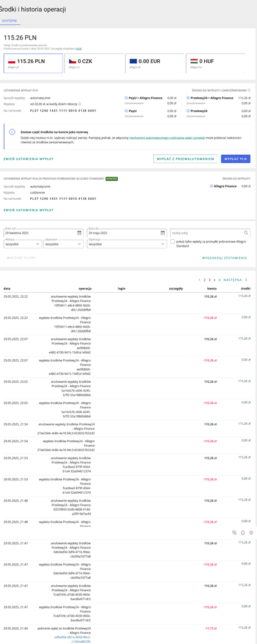Open the cefba00e operation ID link
Screen dimensions: 257x644
point(72,639)
